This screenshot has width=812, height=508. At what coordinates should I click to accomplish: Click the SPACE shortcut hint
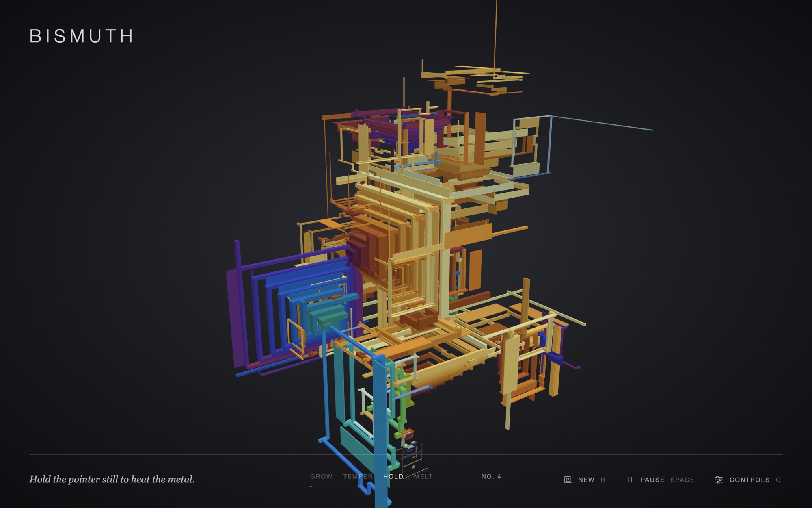682,480
